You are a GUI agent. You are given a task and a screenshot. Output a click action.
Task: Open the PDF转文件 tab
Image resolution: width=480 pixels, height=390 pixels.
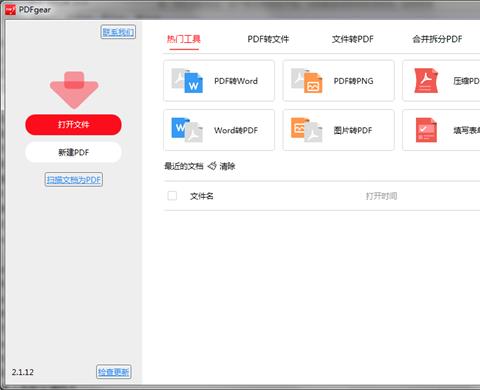click(268, 39)
